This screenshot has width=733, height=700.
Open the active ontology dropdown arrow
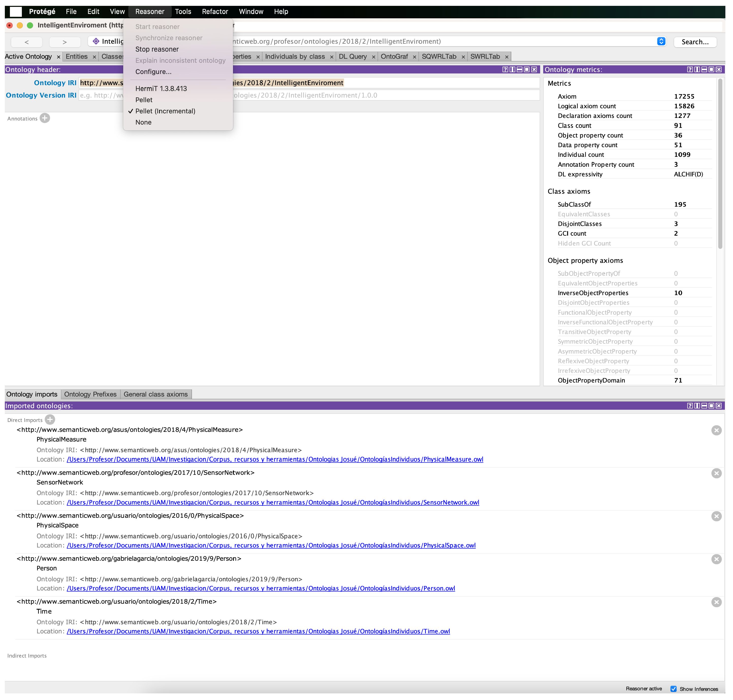click(661, 41)
